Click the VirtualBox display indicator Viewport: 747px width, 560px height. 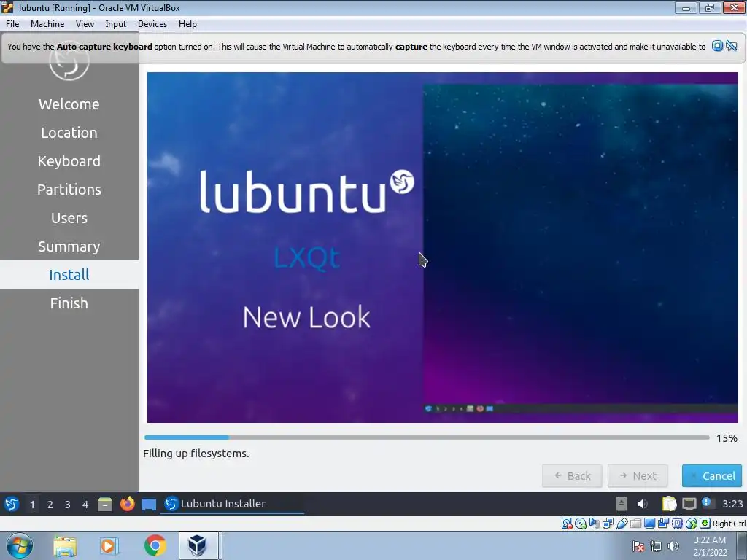pyautogui.click(x=649, y=524)
